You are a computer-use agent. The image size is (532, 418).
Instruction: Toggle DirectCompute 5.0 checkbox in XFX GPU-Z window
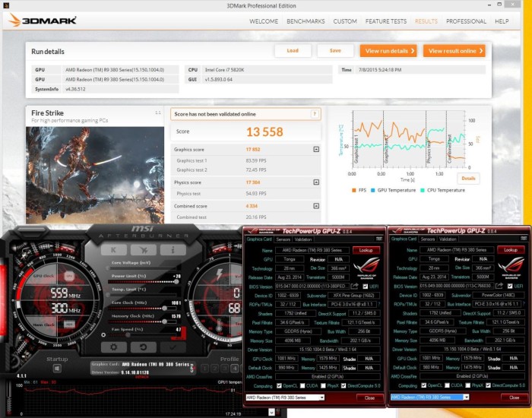pyautogui.click(x=344, y=386)
